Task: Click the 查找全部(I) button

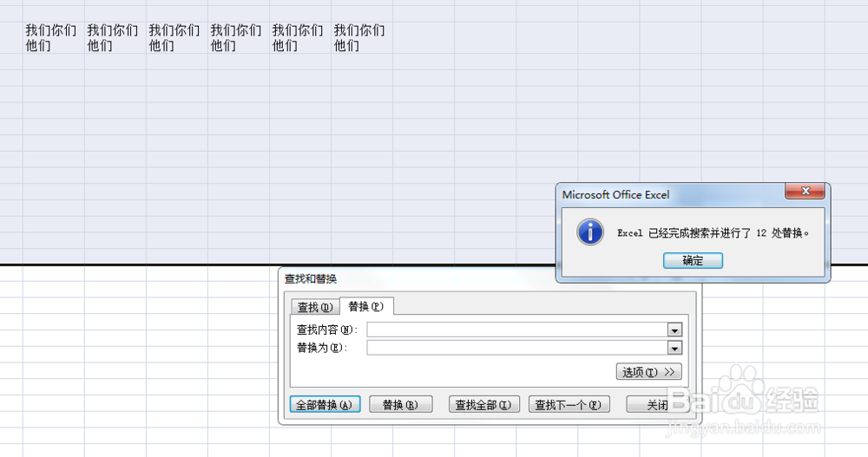Action: click(x=483, y=404)
